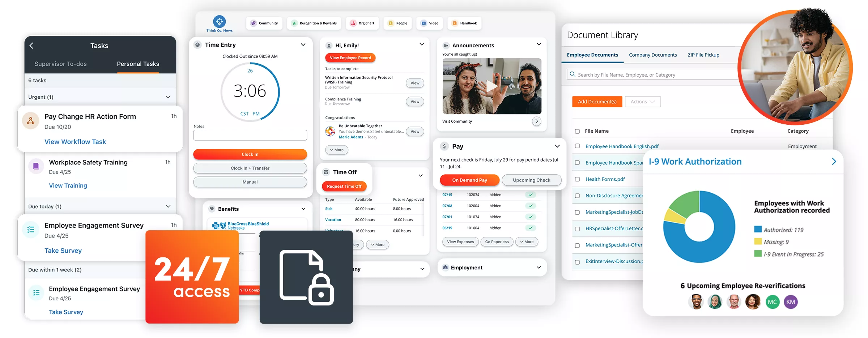Click the blue Authorized legend swatch
Viewport: 868px width, 338px height.
click(x=758, y=229)
